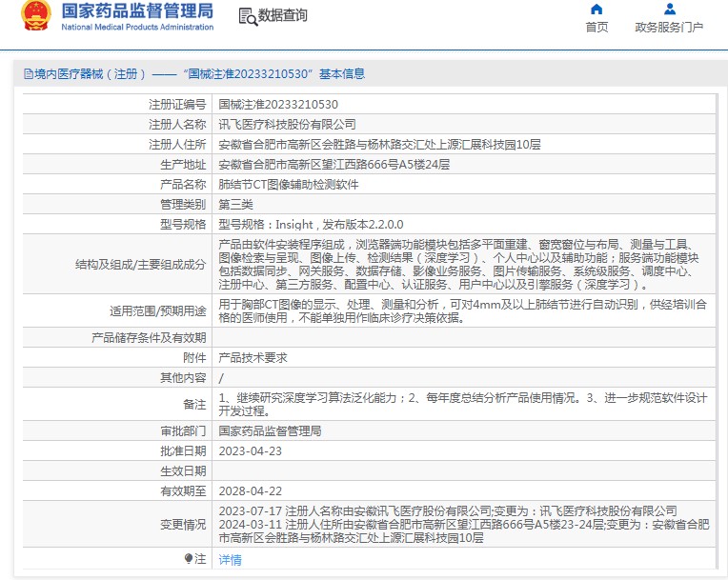Screen dimensions: 728x580
Task: Click 国家药品监督管理局 site title
Action: (x=137, y=11)
